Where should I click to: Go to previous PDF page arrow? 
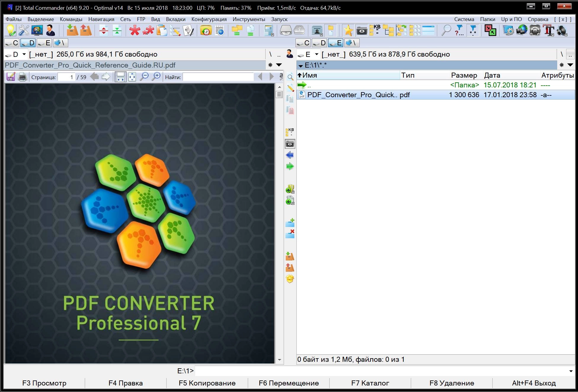[x=94, y=77]
